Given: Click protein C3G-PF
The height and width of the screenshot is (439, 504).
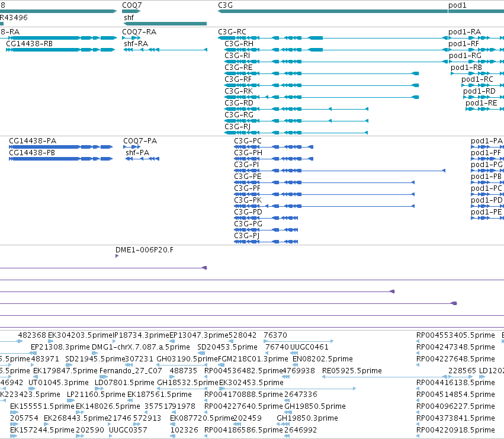Looking at the screenshot, I should [247, 188].
